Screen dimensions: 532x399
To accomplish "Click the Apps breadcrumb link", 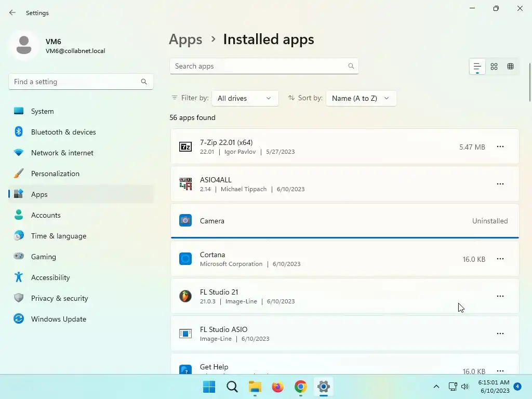I will [x=185, y=39].
